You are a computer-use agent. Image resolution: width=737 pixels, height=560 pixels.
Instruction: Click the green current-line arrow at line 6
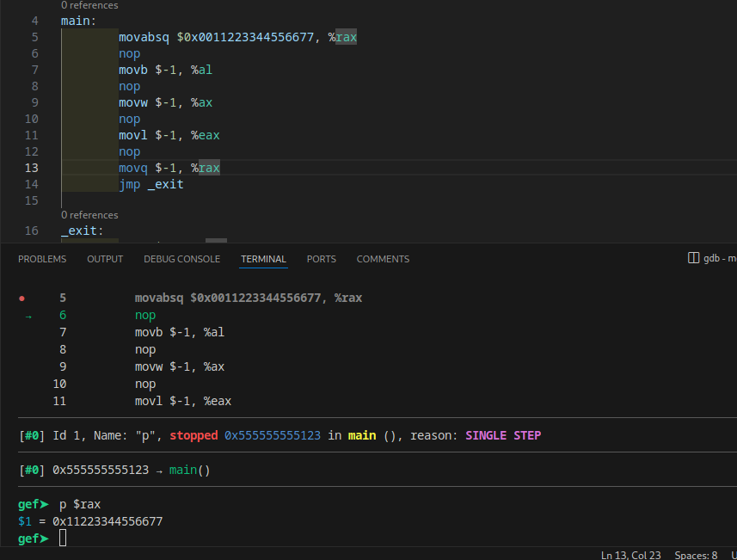click(x=28, y=317)
